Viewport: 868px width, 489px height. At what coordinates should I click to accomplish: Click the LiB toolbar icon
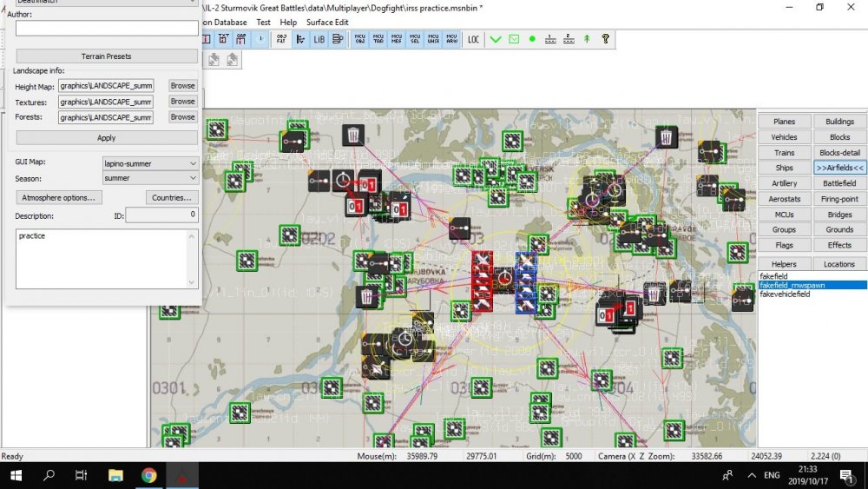[x=319, y=39]
